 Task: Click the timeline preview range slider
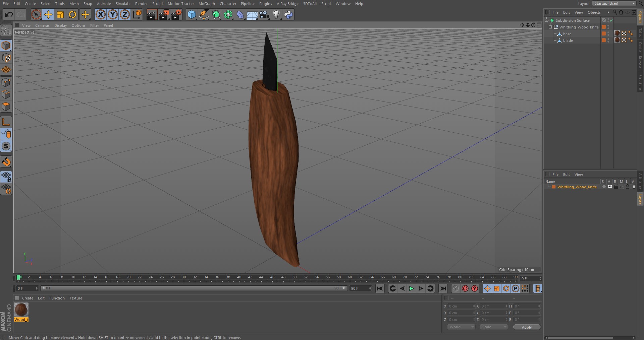coord(194,288)
